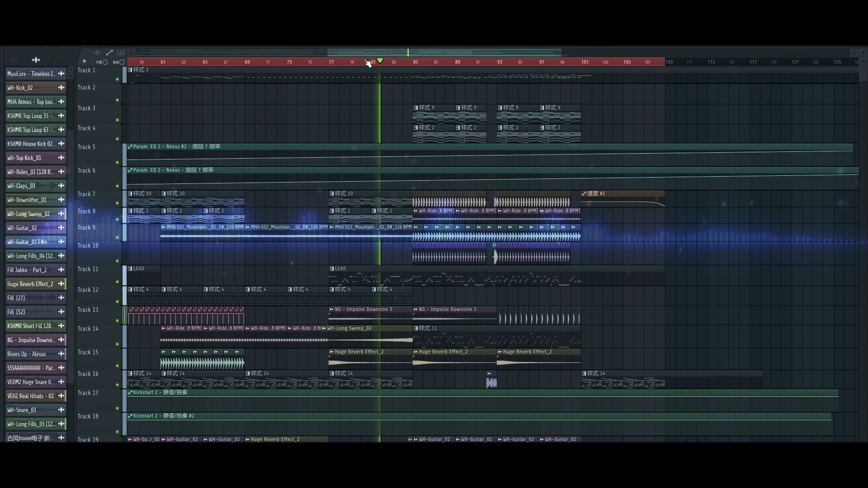Click the waveform icon on KSHMR House Kick 02
868x488 pixels.
(x=61, y=144)
